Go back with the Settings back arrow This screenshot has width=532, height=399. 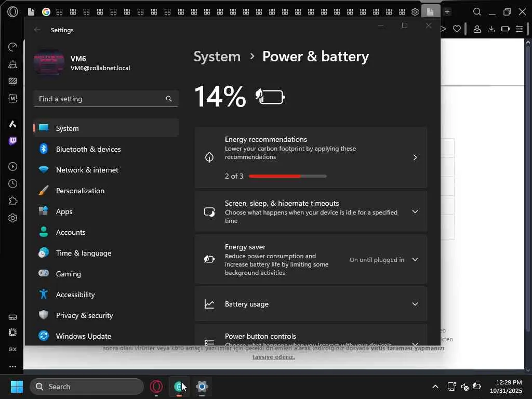(x=37, y=30)
